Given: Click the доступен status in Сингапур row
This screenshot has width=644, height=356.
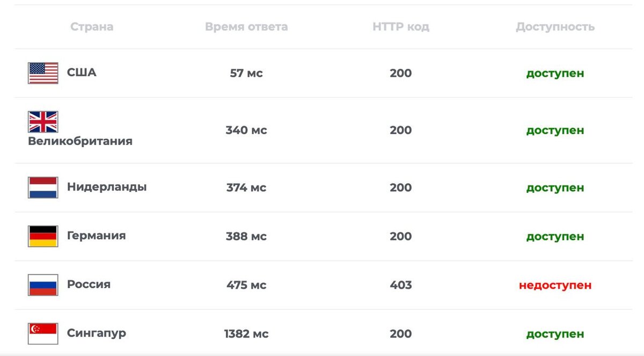Looking at the screenshot, I should [555, 334].
